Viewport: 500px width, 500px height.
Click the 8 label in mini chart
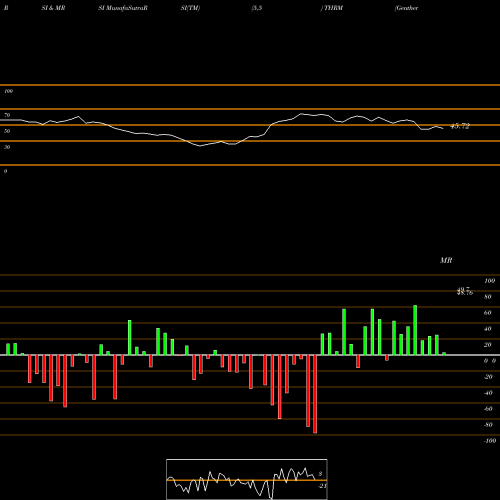coord(320,474)
